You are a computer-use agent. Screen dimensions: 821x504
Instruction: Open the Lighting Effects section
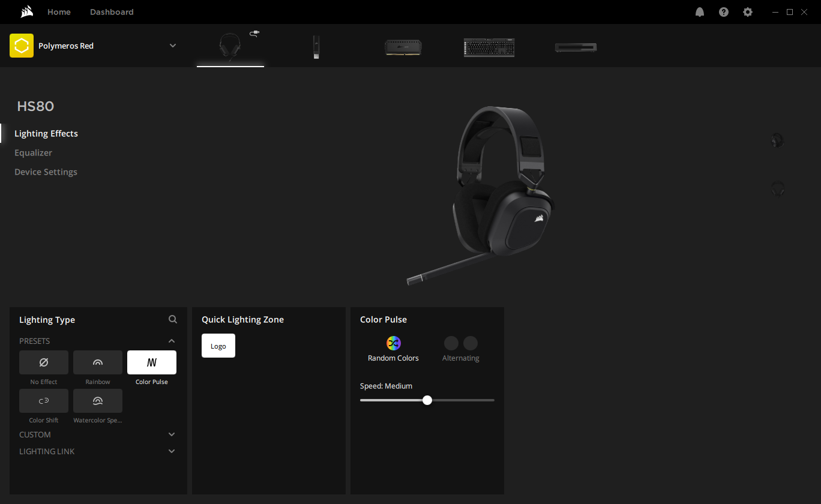[46, 133]
